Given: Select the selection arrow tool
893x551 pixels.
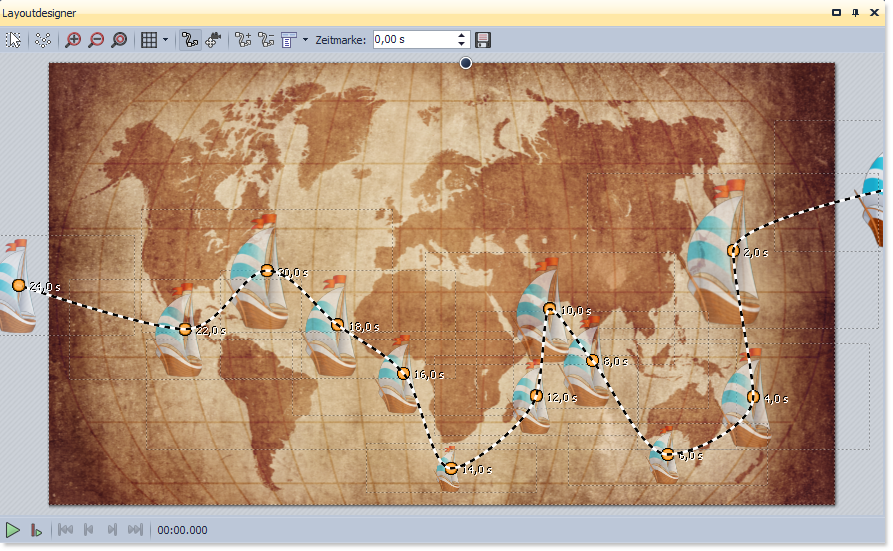Looking at the screenshot, I should (13, 40).
